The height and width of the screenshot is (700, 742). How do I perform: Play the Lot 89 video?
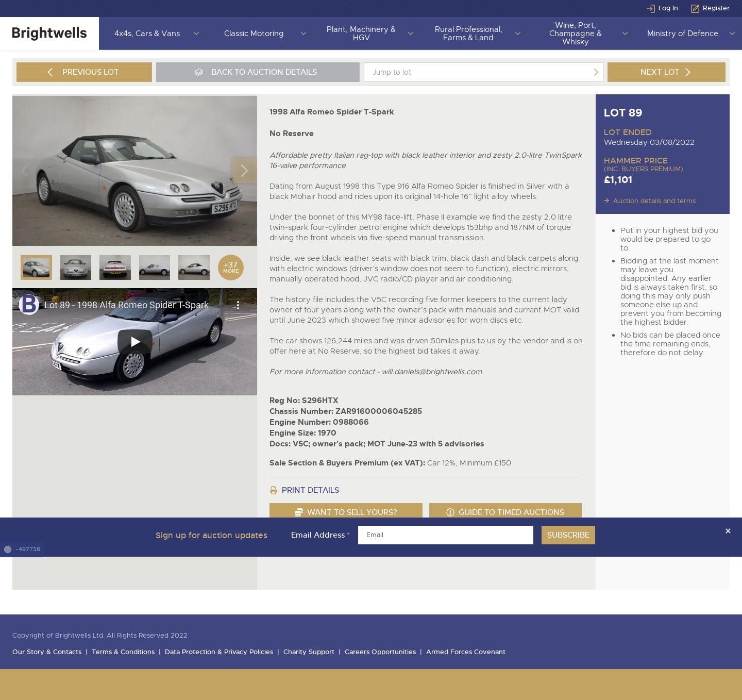(x=135, y=342)
